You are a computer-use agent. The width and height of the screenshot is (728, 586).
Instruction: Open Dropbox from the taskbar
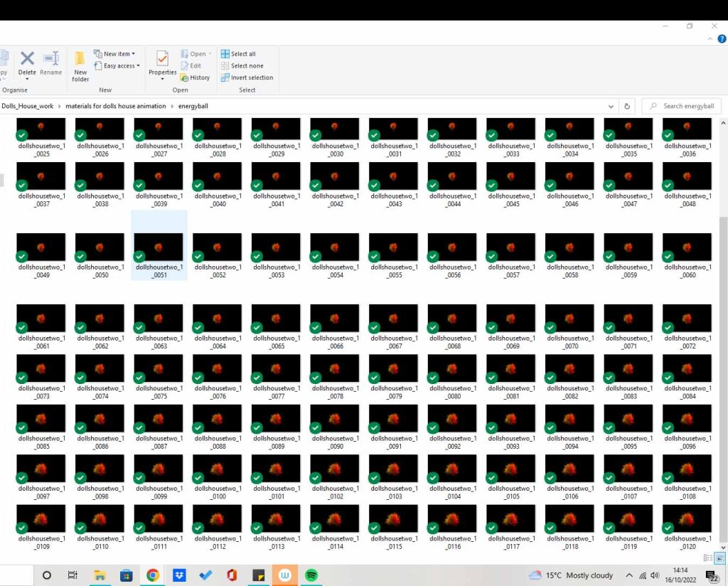(x=179, y=575)
